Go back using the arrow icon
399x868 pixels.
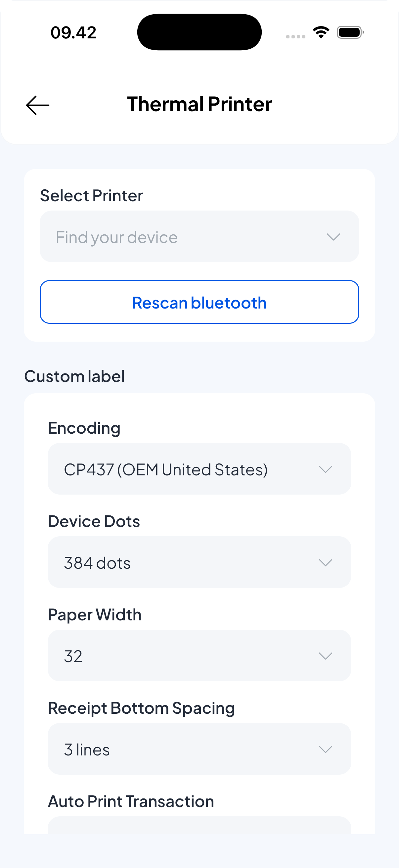pos(37,105)
